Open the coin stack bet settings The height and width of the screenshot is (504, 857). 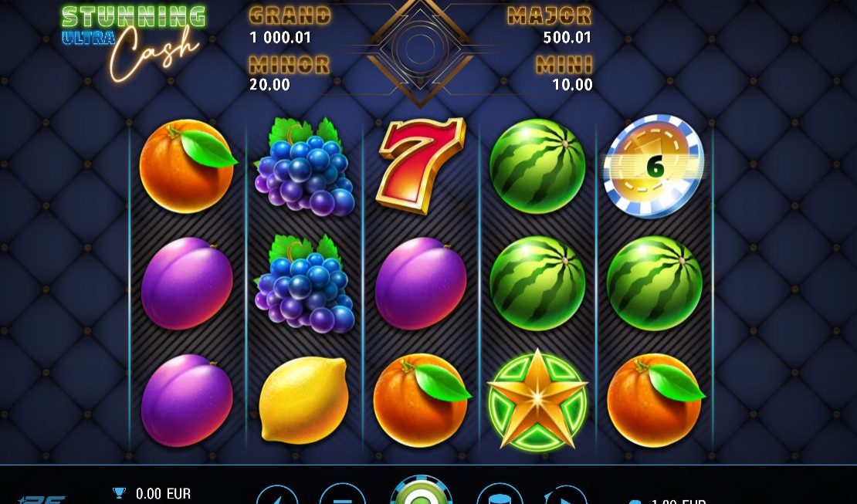click(500, 495)
